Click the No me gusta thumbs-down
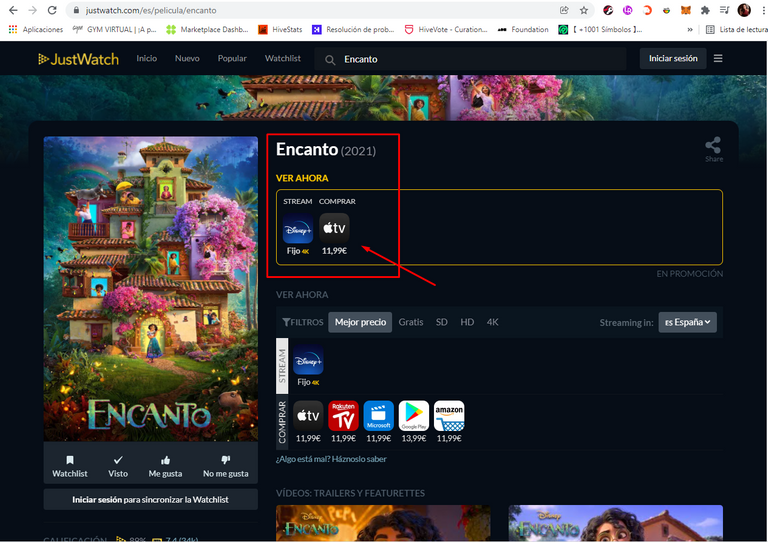The height and width of the screenshot is (542, 768). (x=225, y=460)
